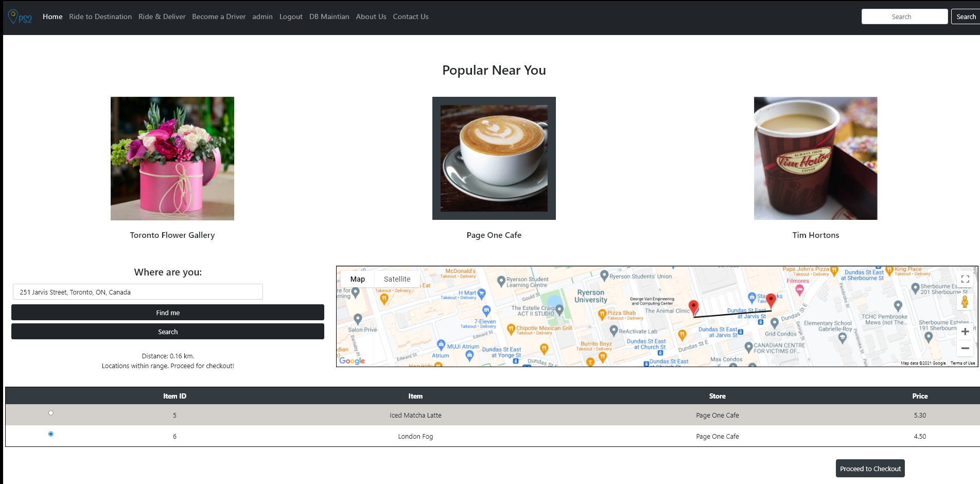
Task: Focus the navbar search field
Action: (x=904, y=16)
